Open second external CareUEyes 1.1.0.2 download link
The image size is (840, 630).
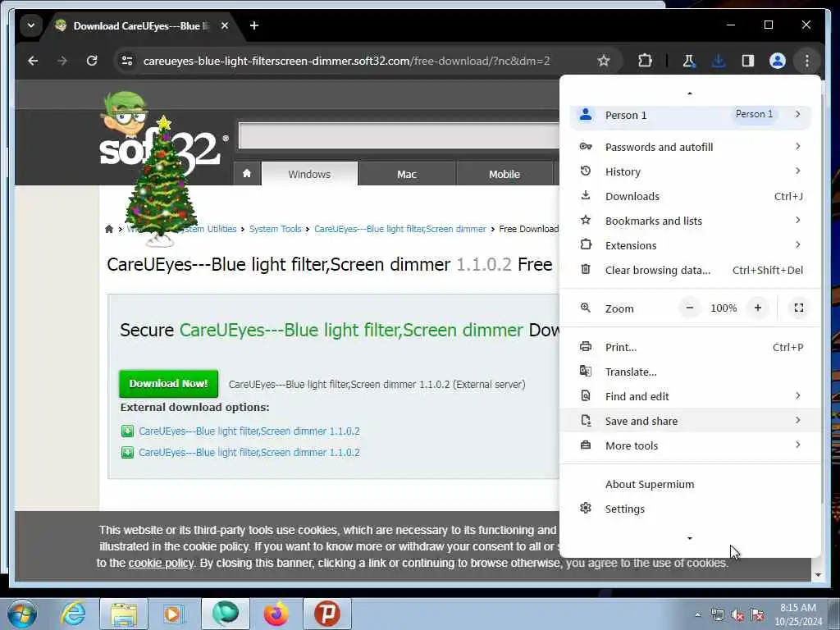(249, 453)
